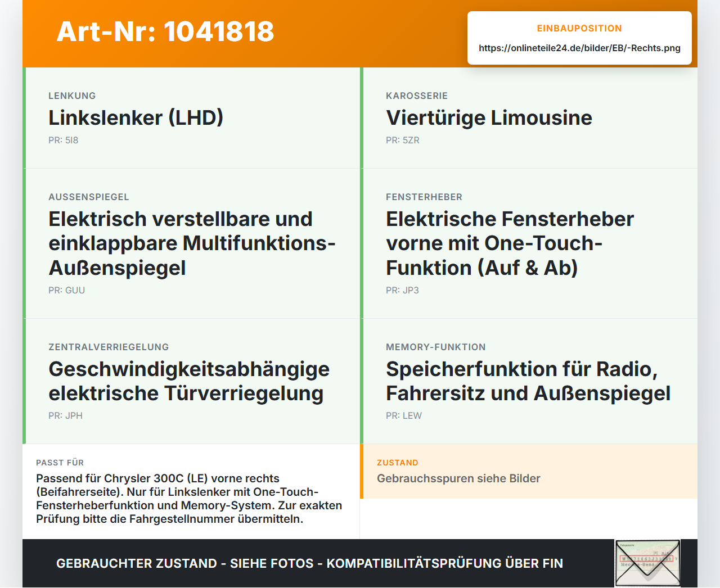The height and width of the screenshot is (588, 720).
Task: Click PR: LEW code text
Action: click(x=404, y=415)
